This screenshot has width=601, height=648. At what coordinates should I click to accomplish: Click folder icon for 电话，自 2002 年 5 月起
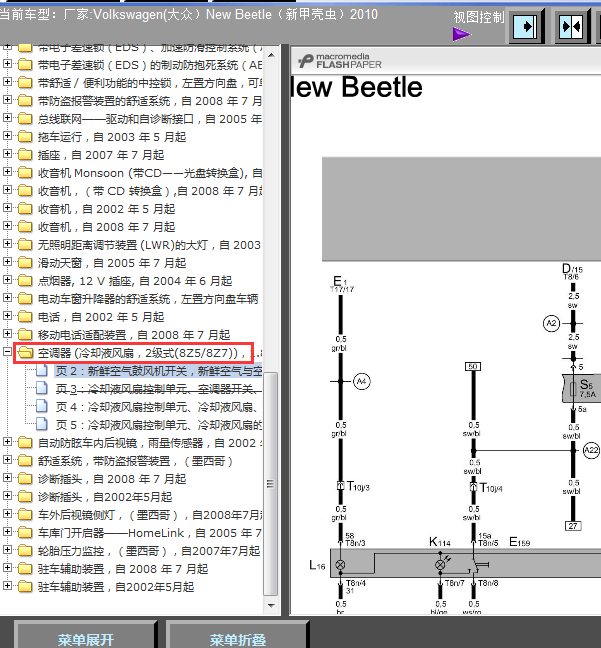click(x=25, y=317)
